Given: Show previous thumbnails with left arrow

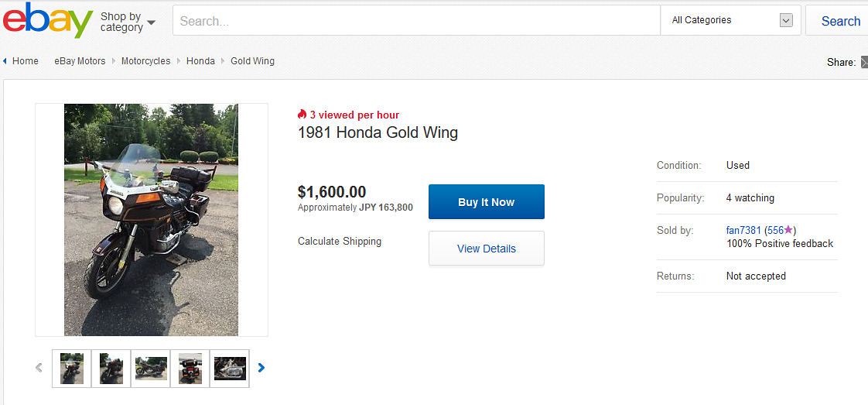Looking at the screenshot, I should (39, 368).
